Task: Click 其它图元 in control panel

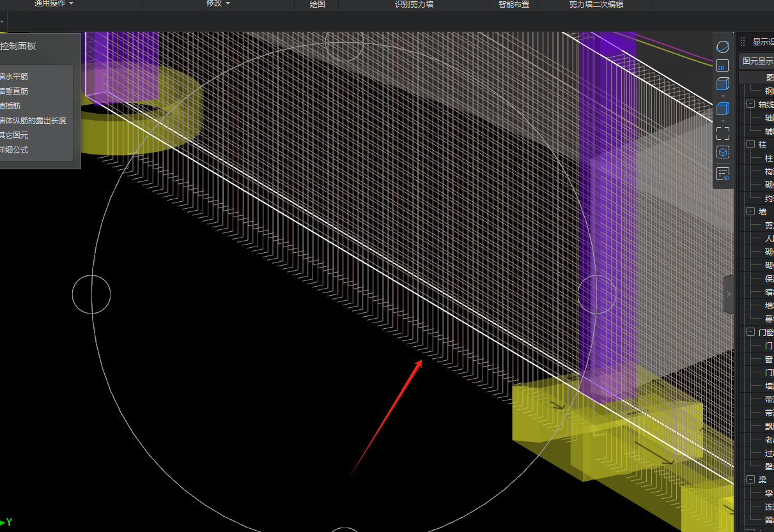Action: [x=14, y=135]
